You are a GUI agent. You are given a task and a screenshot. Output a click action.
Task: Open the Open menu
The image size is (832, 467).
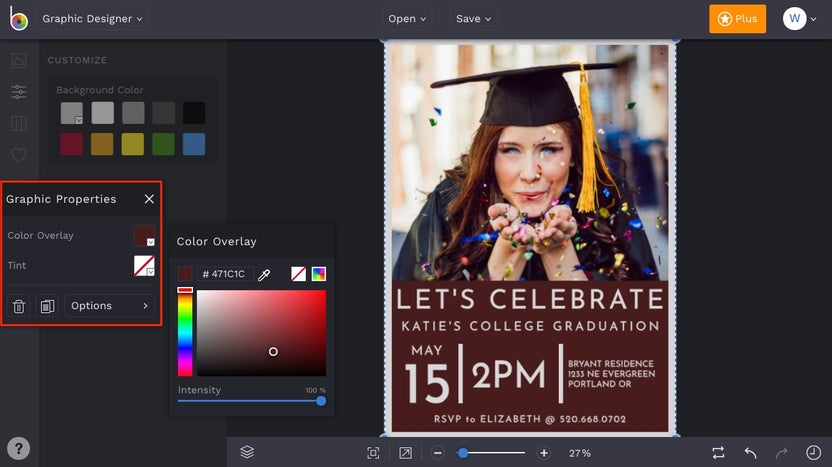pyautogui.click(x=407, y=19)
